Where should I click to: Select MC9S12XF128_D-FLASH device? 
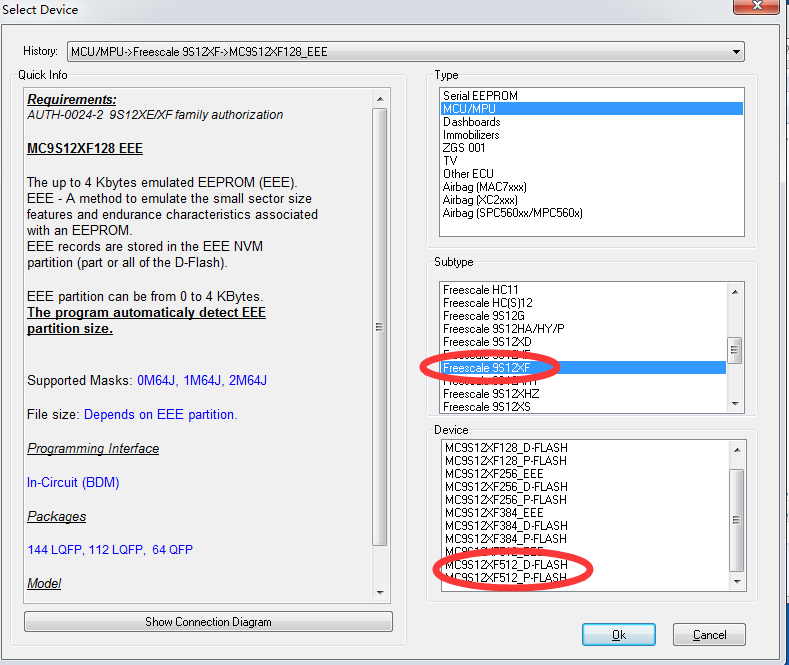[506, 448]
